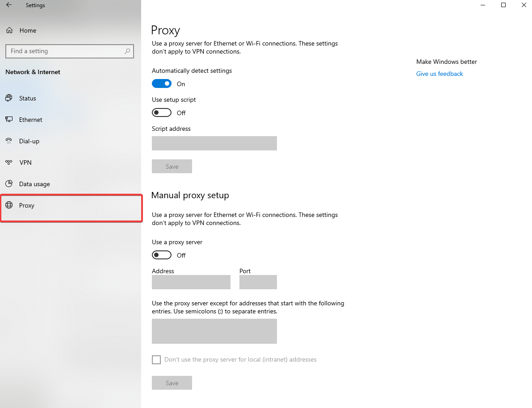Click the Dial-up phone icon
532x408 pixels.
pos(9,141)
